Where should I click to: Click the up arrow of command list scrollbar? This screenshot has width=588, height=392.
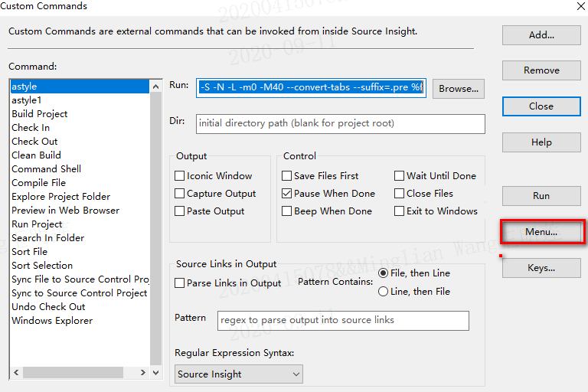pos(156,87)
